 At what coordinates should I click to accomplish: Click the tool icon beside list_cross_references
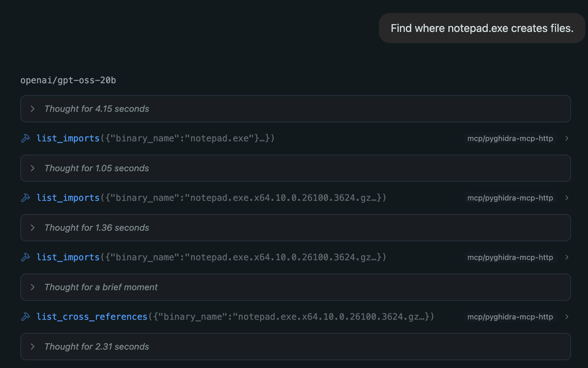click(x=26, y=317)
